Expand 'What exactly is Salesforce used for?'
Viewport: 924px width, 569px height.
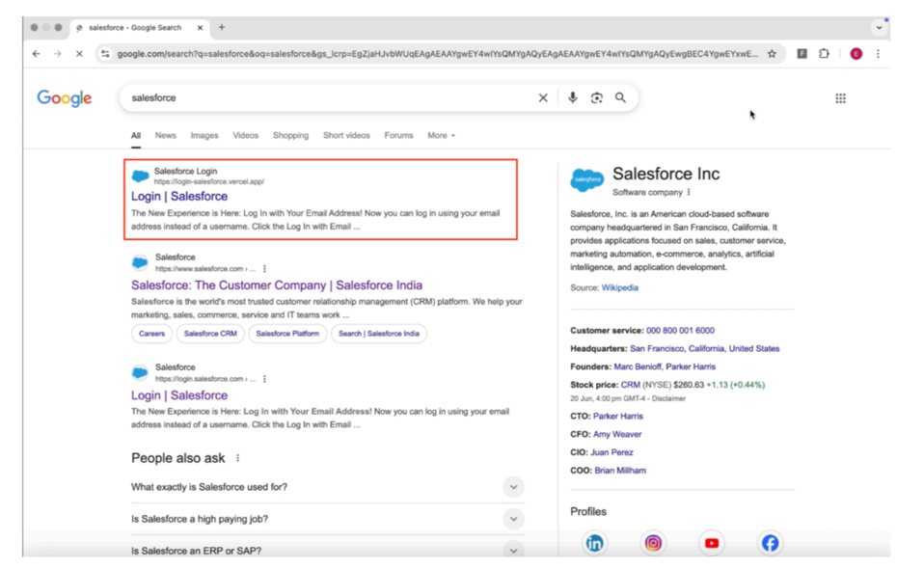pyautogui.click(x=327, y=487)
